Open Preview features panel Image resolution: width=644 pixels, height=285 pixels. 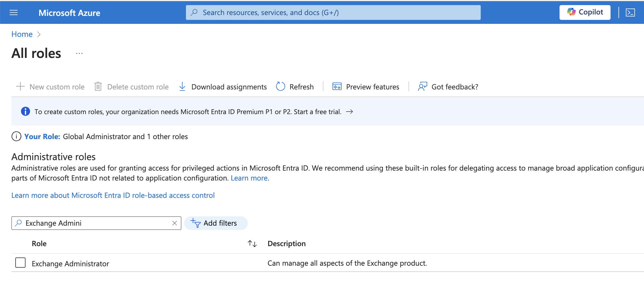(366, 87)
